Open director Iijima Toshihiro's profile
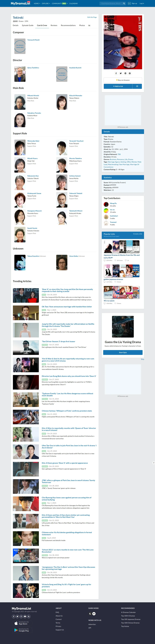The image size is (155, 644). pyautogui.click(x=33, y=68)
